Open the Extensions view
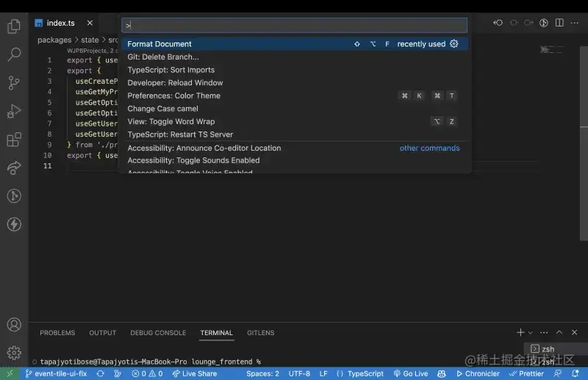588x380 pixels. tap(14, 140)
